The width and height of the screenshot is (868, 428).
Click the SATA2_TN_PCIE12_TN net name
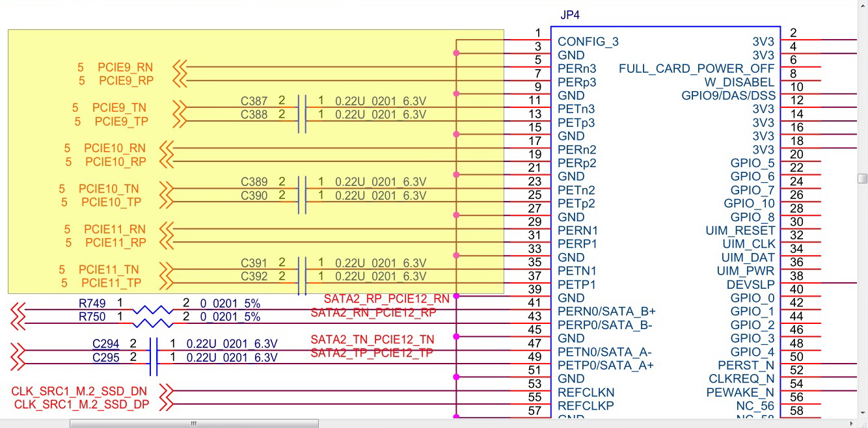coord(372,340)
